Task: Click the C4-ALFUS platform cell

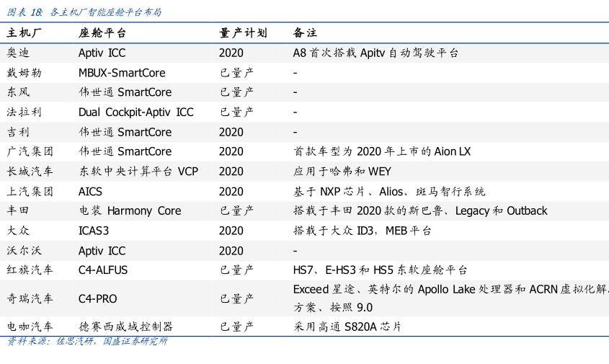Action: pos(103,270)
